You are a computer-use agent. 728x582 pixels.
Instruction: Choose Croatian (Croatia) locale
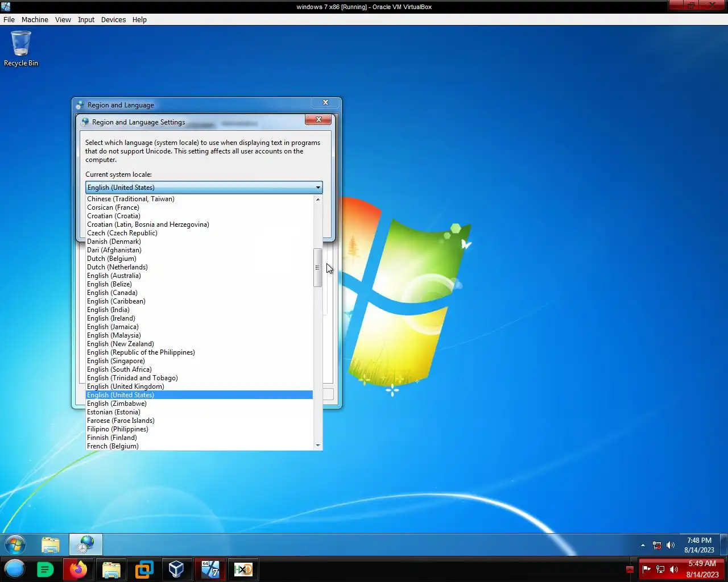[x=199, y=216]
